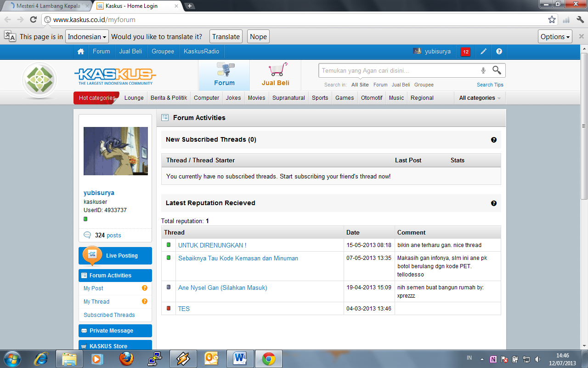Image resolution: width=588 pixels, height=368 pixels.
Task: Select the Forum tab with icon
Action: [x=224, y=75]
